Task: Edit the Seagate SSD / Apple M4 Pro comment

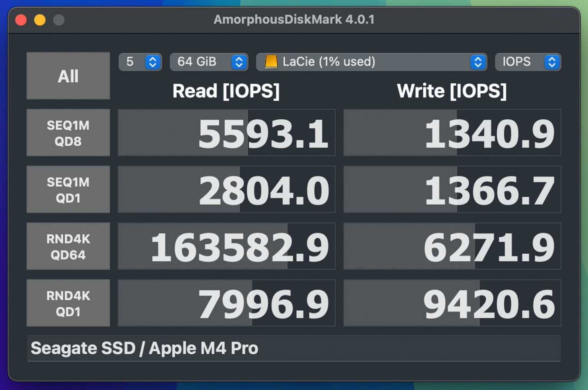Action: click(294, 348)
